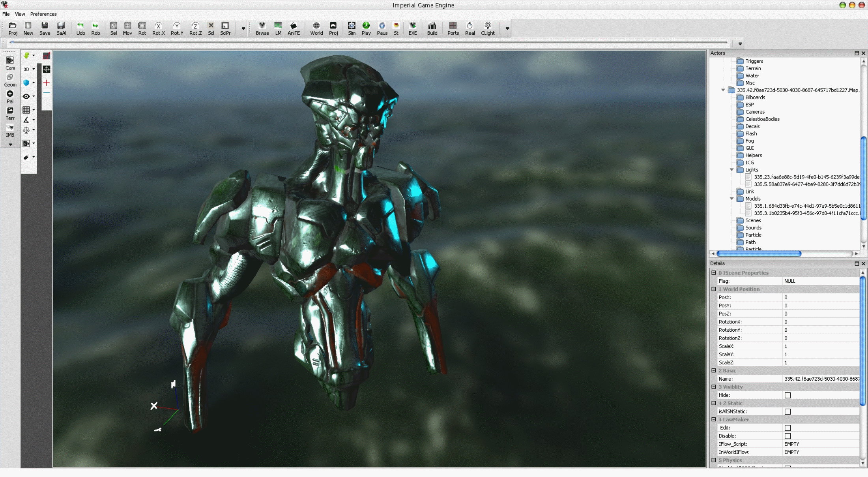This screenshot has height=477, width=868.
Task: Collapse the 5 Physics section
Action: click(713, 460)
